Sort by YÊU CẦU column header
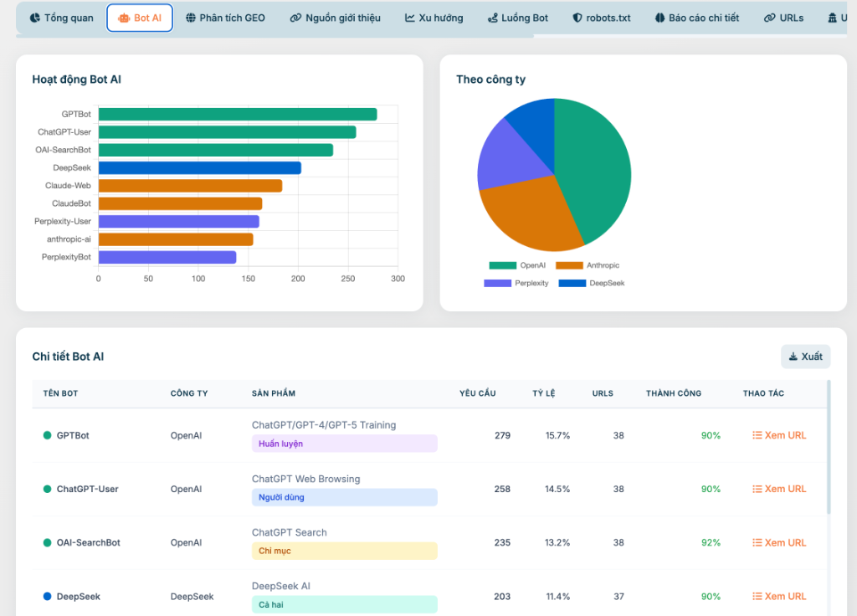The width and height of the screenshot is (857, 616). click(x=477, y=393)
